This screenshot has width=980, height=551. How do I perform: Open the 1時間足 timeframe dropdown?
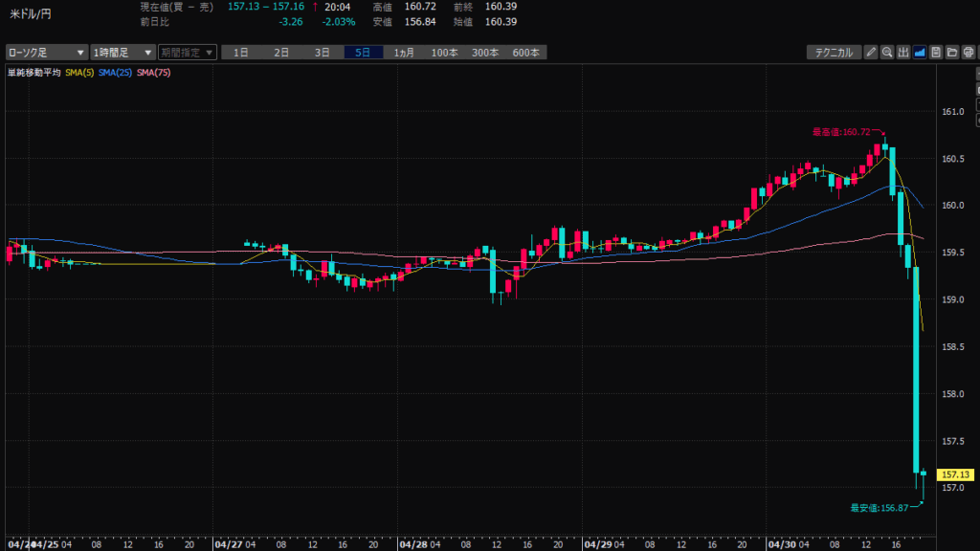122,53
